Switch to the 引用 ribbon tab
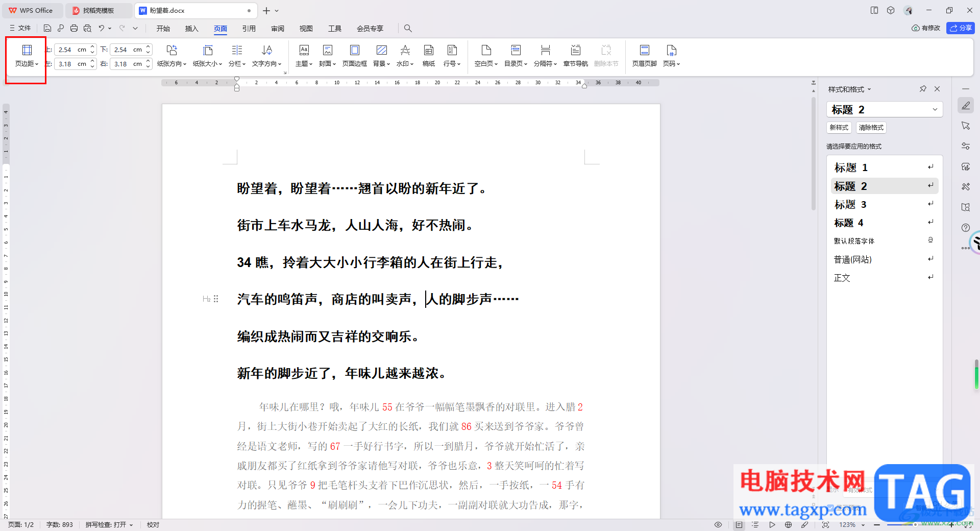The image size is (980, 531). coord(249,29)
